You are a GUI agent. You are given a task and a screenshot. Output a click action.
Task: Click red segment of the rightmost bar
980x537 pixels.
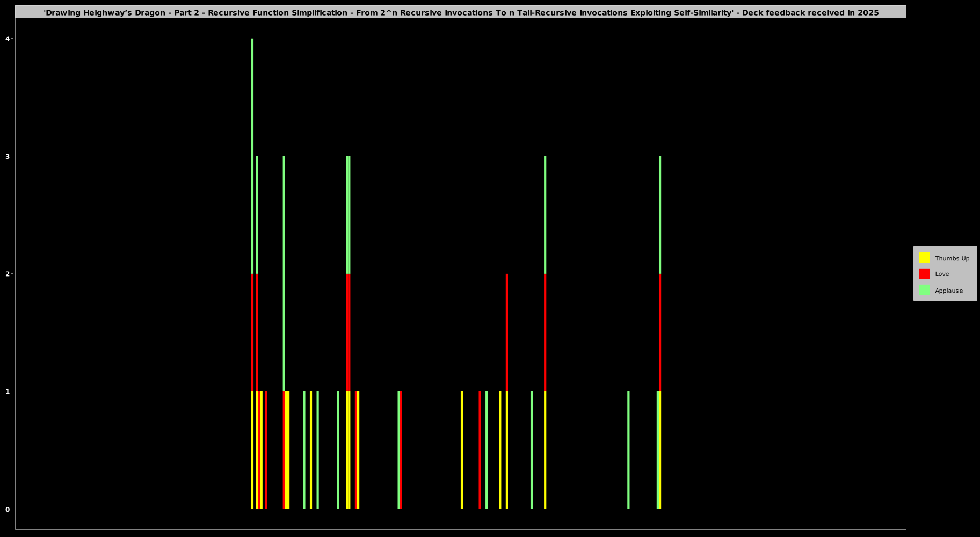coord(660,333)
